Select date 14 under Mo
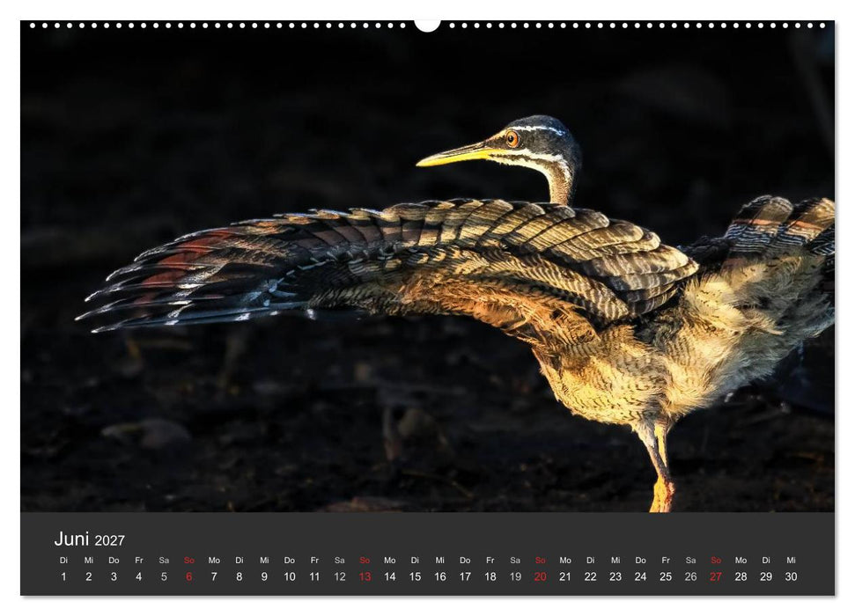The width and height of the screenshot is (855, 616). pyautogui.click(x=390, y=576)
